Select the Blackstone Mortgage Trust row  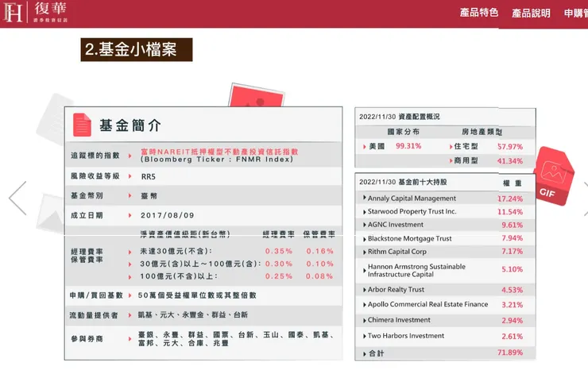pos(445,238)
